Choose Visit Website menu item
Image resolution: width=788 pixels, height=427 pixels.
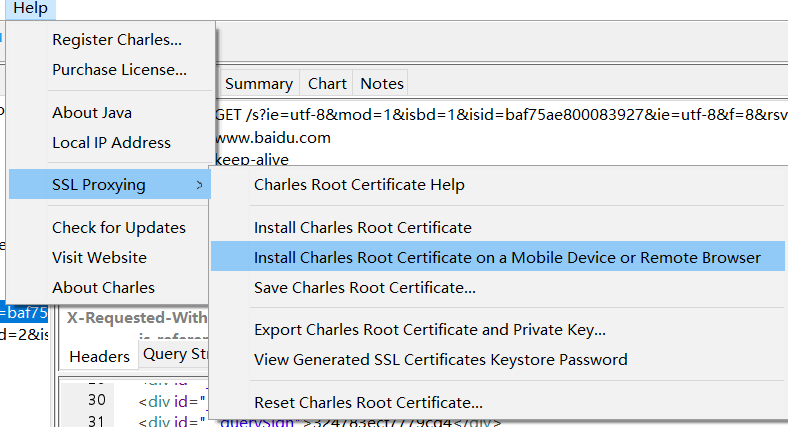click(110, 258)
